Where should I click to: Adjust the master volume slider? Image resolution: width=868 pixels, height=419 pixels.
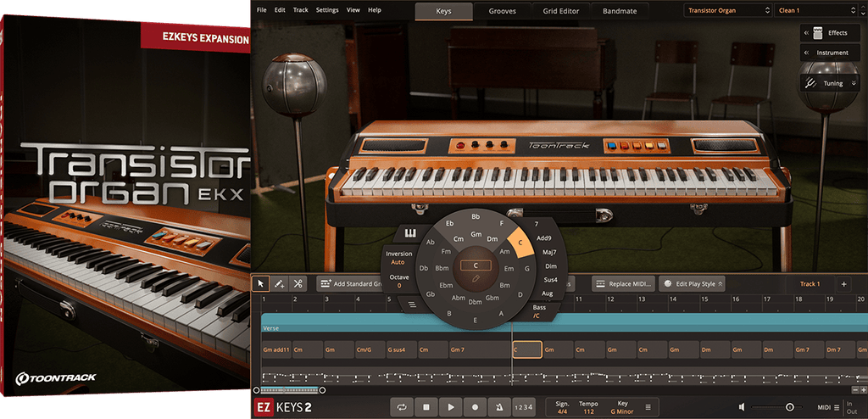[x=789, y=407]
